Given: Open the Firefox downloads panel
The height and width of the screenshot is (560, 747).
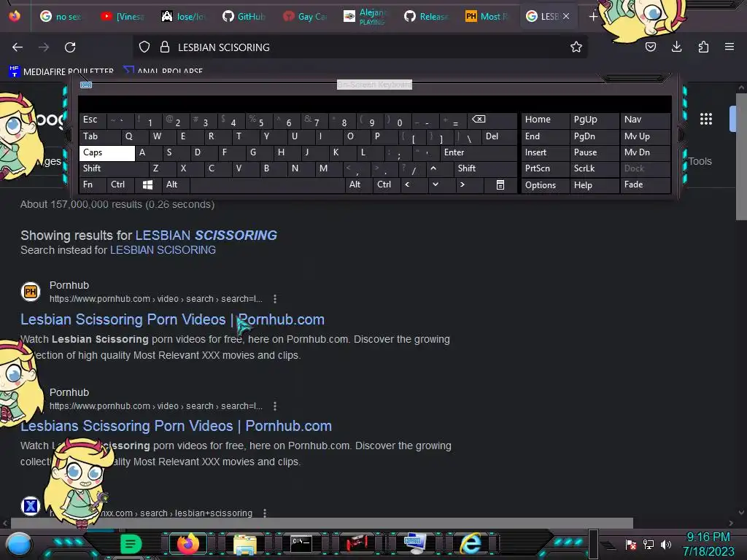Looking at the screenshot, I should [676, 47].
